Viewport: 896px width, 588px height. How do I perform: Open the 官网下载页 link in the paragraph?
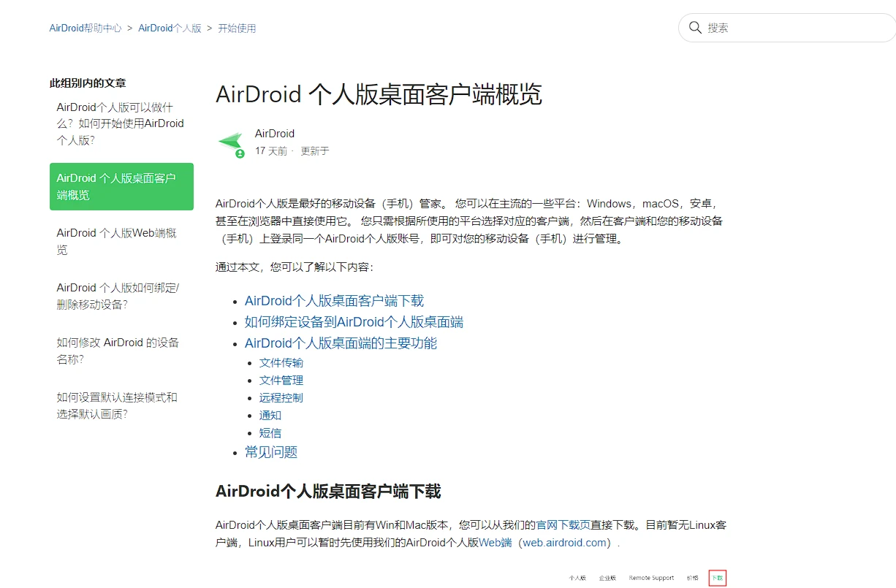[x=563, y=524]
